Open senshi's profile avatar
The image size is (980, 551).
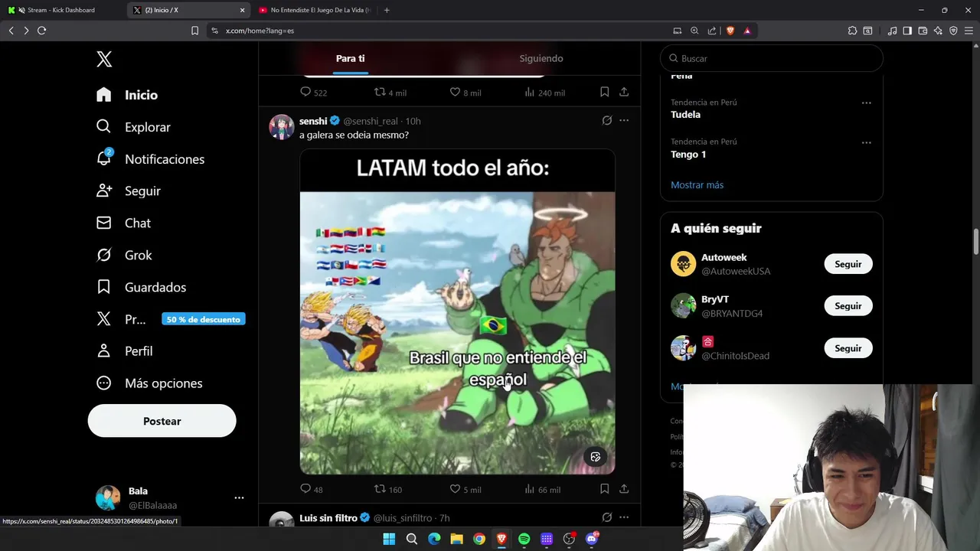pos(282,127)
